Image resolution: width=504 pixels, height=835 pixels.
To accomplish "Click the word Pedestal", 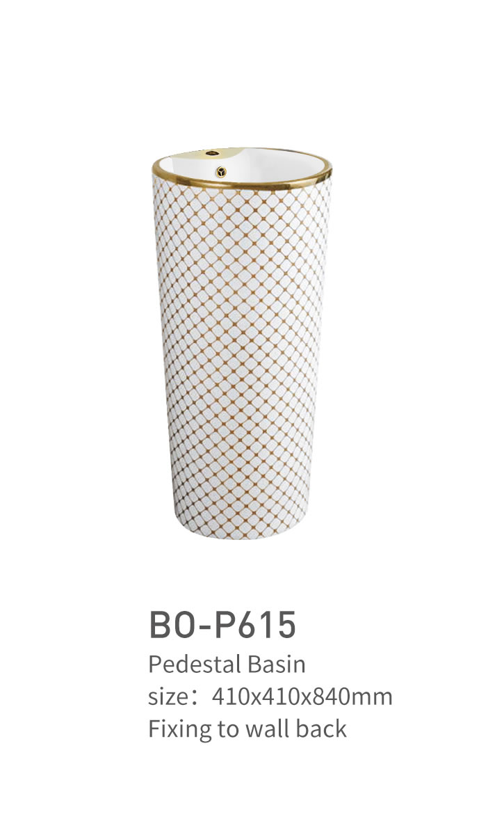I will tap(186, 664).
